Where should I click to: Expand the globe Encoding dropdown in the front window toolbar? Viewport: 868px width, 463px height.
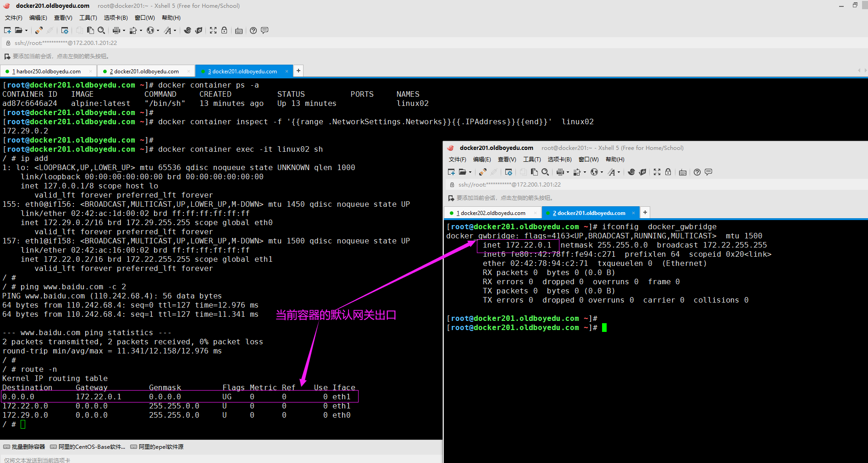coord(602,172)
